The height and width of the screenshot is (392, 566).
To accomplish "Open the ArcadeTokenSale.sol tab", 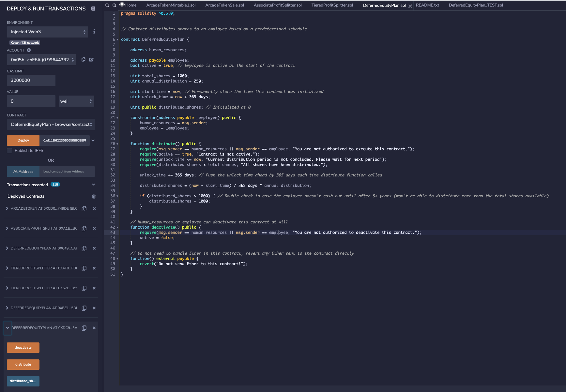I will [x=225, y=5].
